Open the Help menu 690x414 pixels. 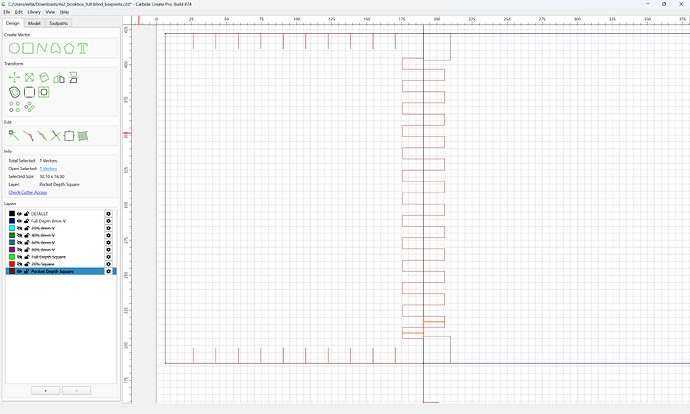[64, 12]
